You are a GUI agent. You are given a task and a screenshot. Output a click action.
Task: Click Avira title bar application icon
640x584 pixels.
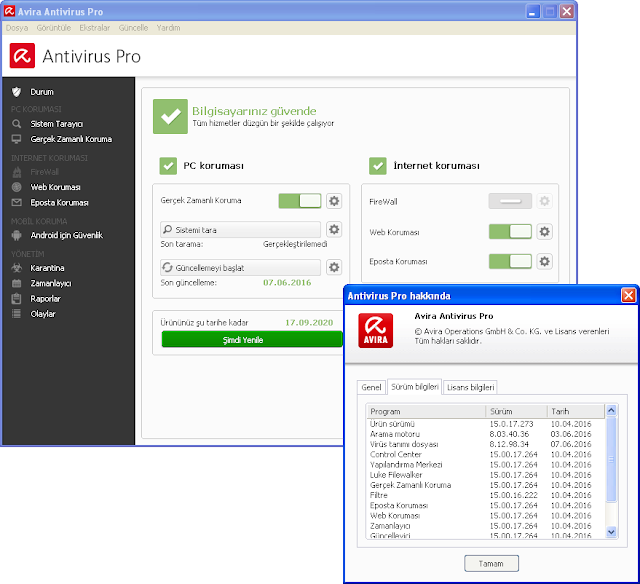point(9,11)
